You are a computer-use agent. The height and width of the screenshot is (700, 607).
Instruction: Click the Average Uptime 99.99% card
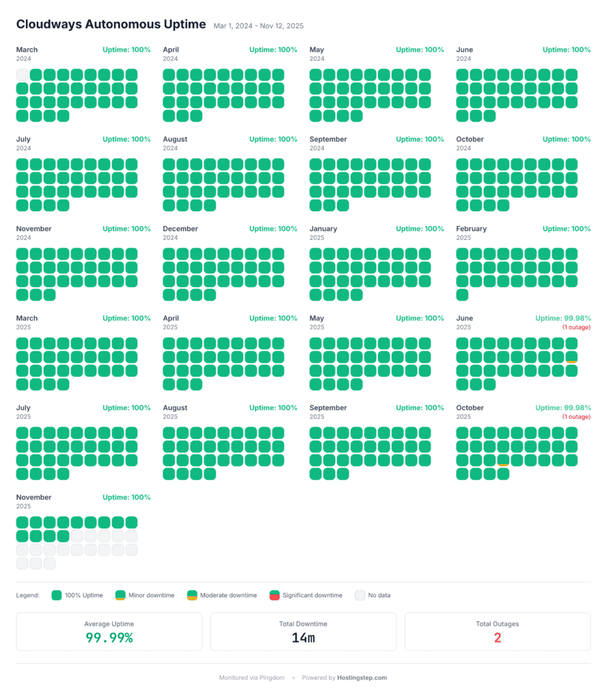pyautogui.click(x=109, y=632)
